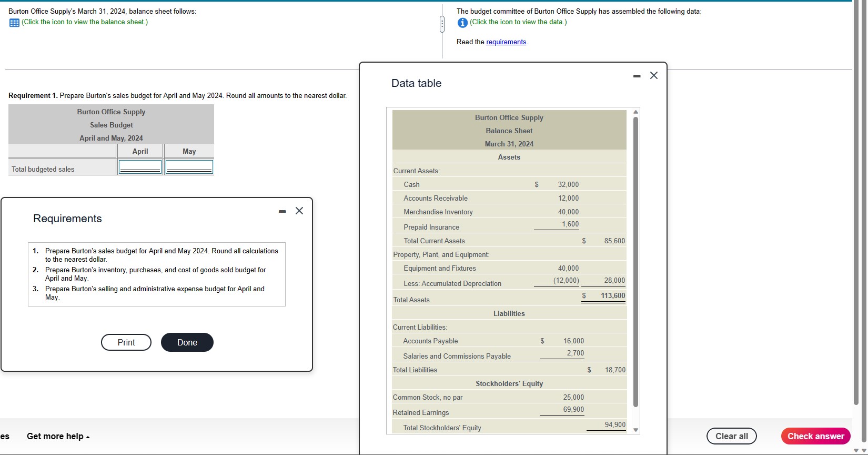This screenshot has width=868, height=455.
Task: Select Salaries and Commissions Payable label
Action: (457, 356)
